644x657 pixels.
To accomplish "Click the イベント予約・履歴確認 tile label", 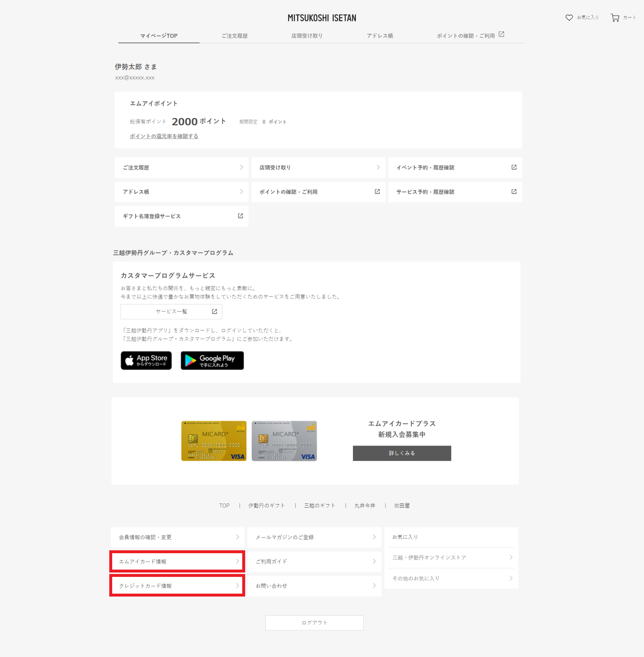I will (x=425, y=168).
